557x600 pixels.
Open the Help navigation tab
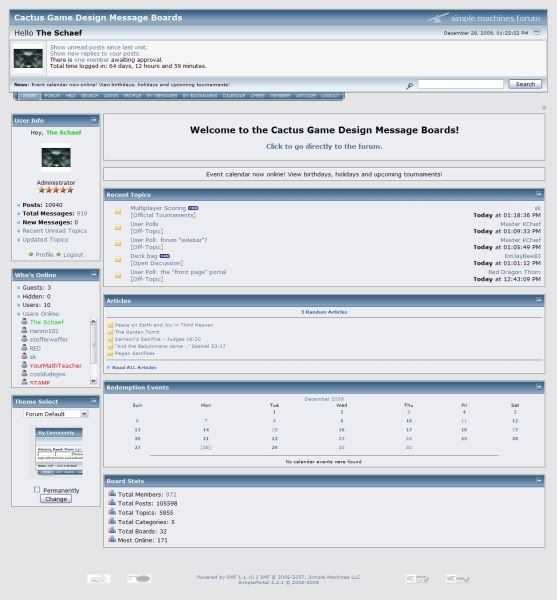click(x=70, y=96)
